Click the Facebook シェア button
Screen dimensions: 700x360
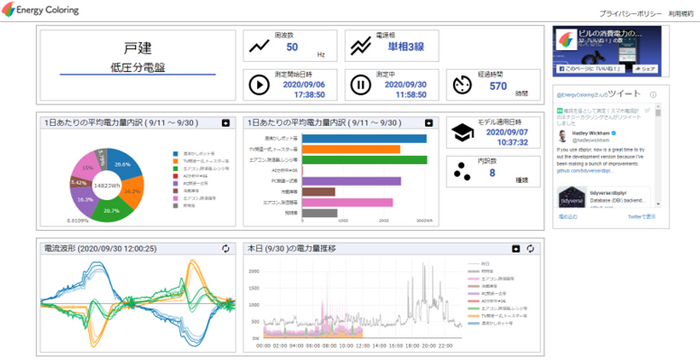point(646,69)
